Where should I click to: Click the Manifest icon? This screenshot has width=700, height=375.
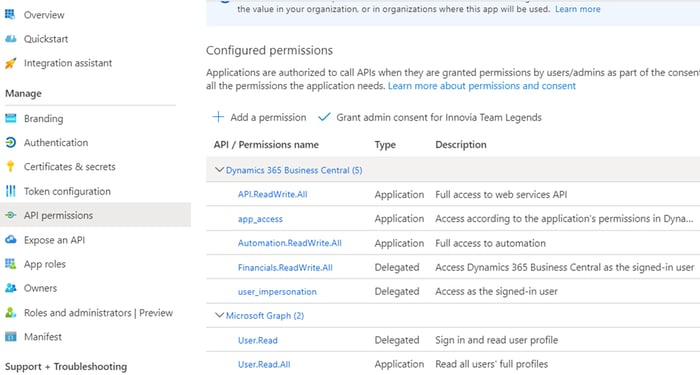tap(10, 337)
